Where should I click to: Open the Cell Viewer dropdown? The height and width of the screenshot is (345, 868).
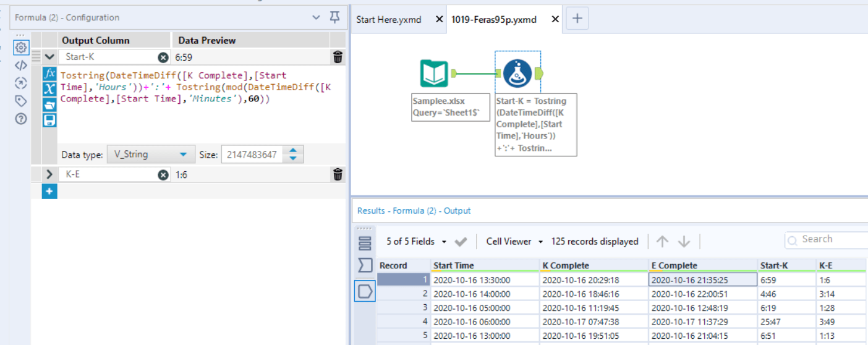pos(514,242)
